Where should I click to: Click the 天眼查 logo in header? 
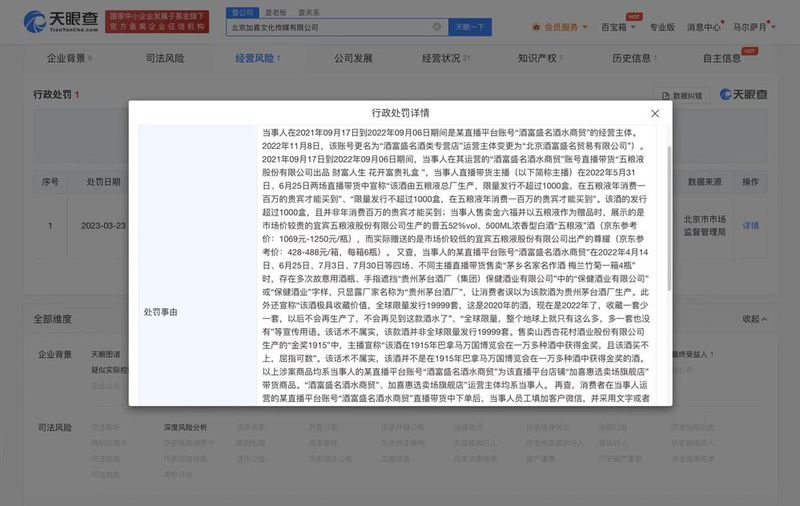coord(60,21)
